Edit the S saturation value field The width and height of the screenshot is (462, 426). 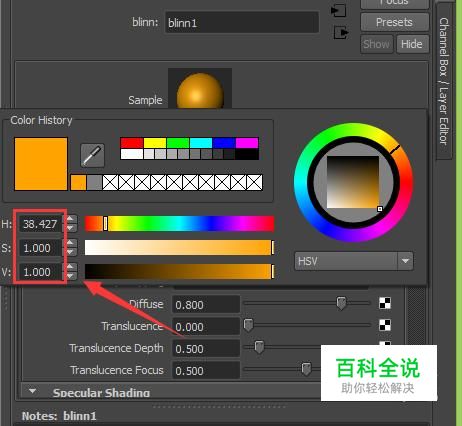41,248
